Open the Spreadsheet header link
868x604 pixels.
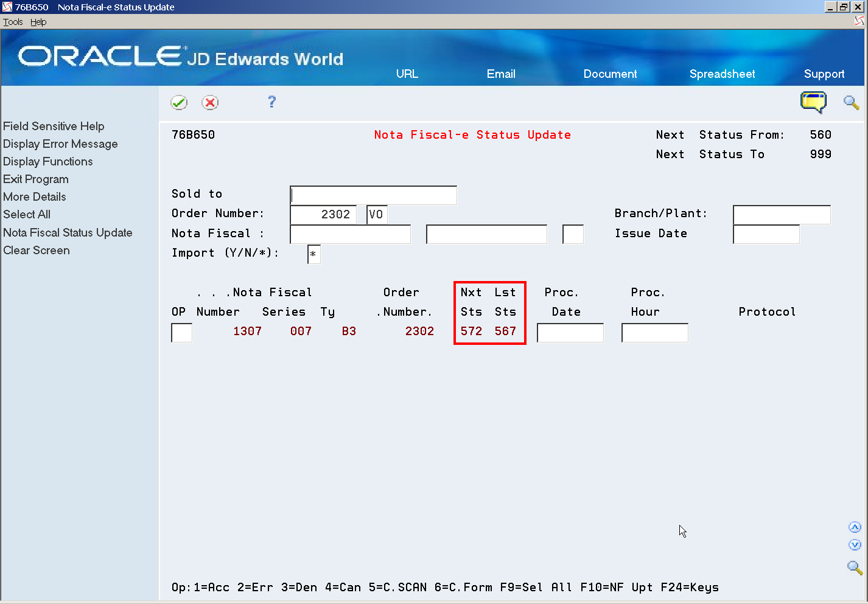pyautogui.click(x=722, y=74)
